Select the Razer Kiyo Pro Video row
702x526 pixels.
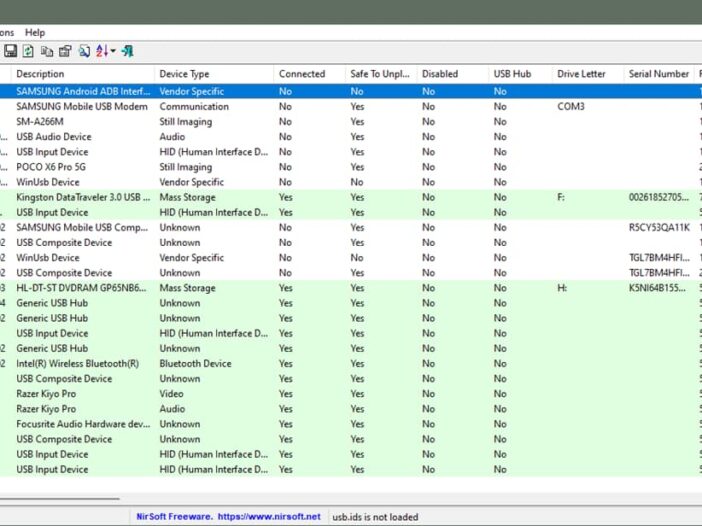click(x=351, y=394)
